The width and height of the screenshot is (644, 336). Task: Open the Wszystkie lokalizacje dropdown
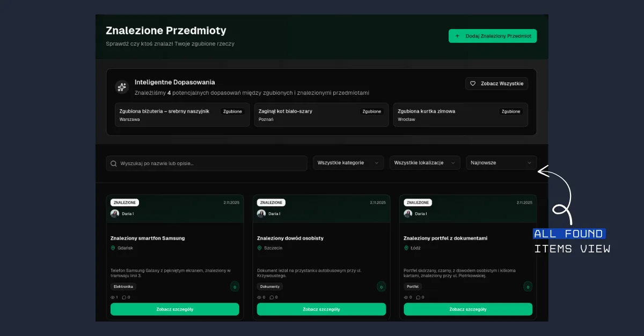point(425,163)
